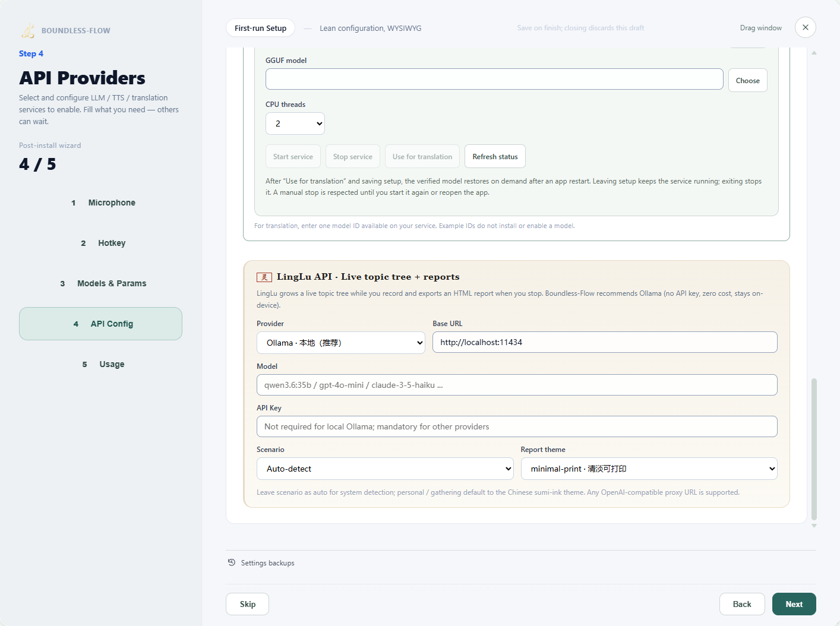Open Provider dropdown showing Ollama
The image size is (840, 626).
click(x=341, y=343)
